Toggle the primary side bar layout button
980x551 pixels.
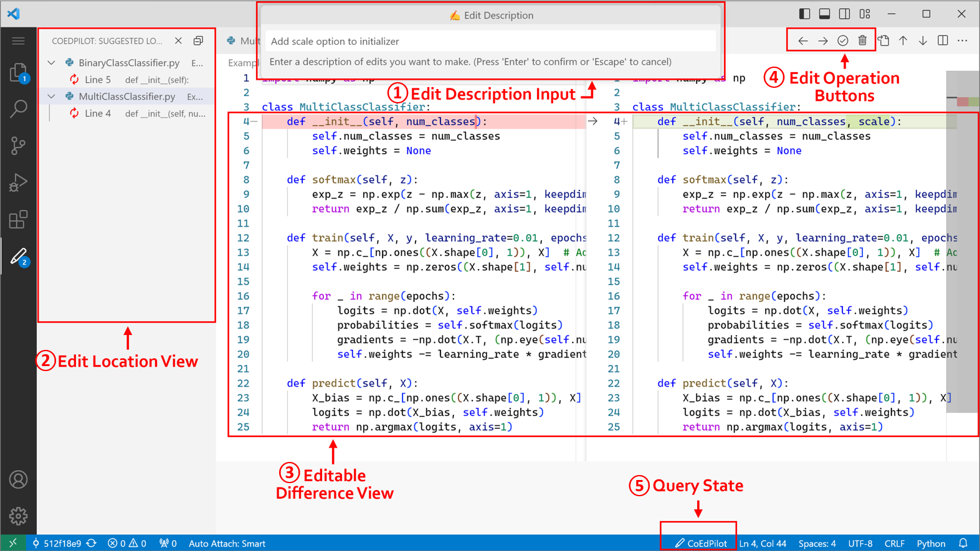[x=805, y=14]
